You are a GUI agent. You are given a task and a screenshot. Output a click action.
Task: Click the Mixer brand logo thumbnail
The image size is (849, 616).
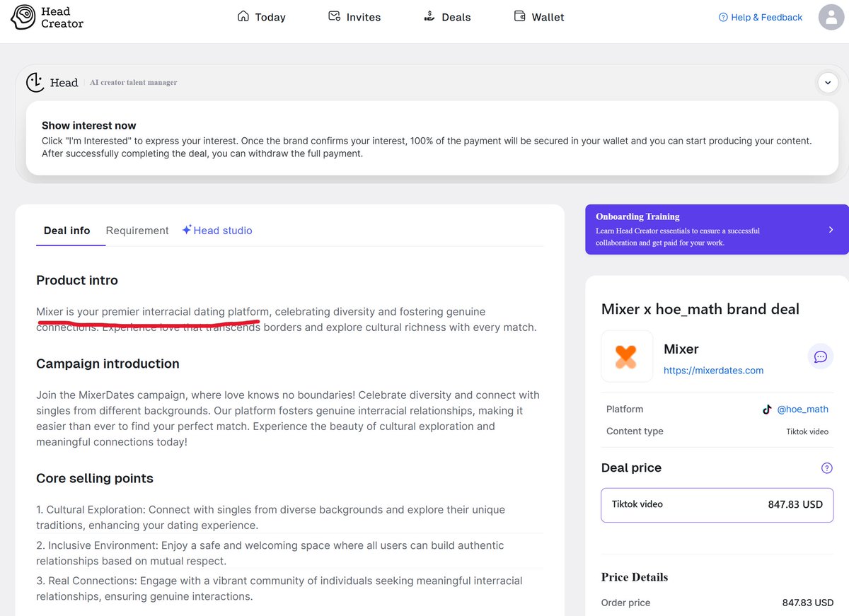pyautogui.click(x=627, y=356)
